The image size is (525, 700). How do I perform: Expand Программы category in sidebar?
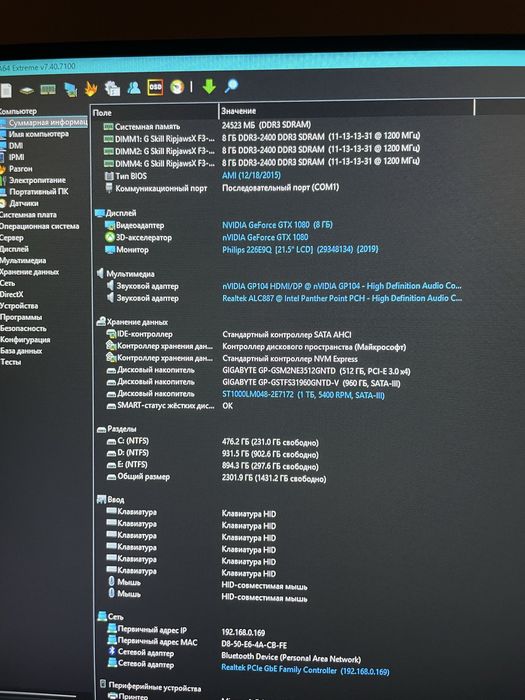click(x=21, y=317)
